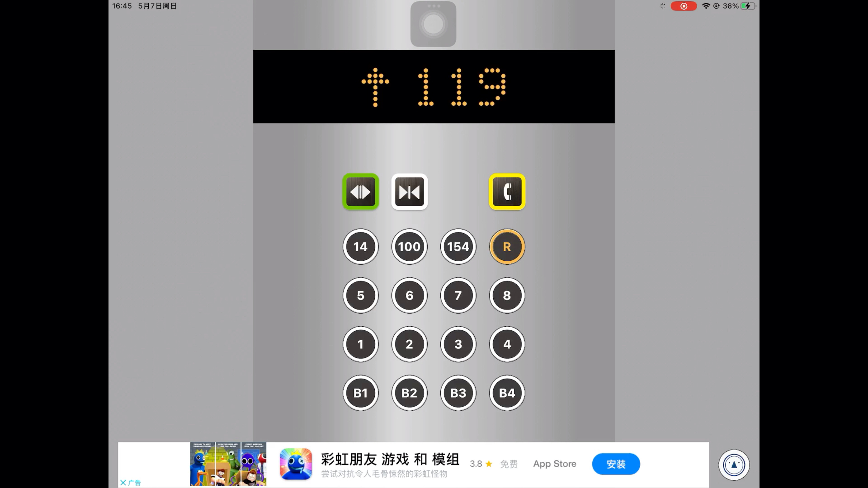Select floor 5 button
This screenshot has height=488, width=868.
360,296
